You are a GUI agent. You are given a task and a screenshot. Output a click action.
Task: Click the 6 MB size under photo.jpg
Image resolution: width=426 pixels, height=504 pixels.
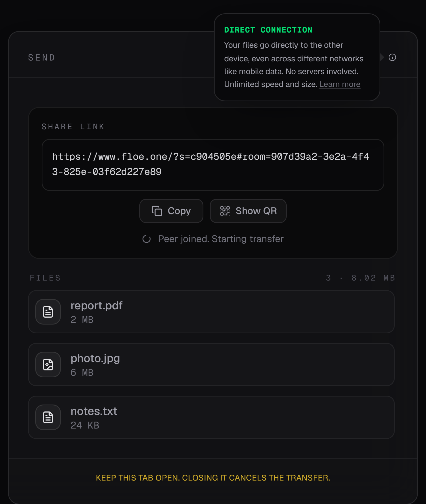click(82, 373)
